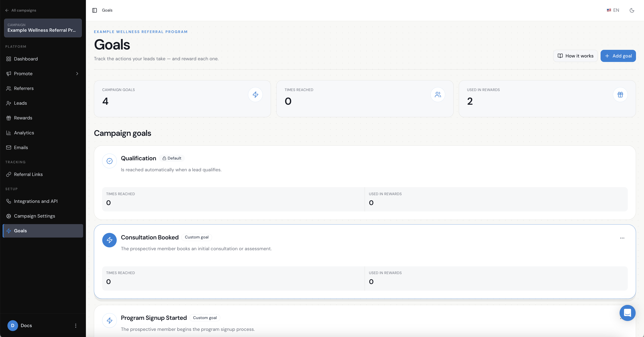Open Campaign Settings
This screenshot has height=337, width=644.
click(x=43, y=216)
